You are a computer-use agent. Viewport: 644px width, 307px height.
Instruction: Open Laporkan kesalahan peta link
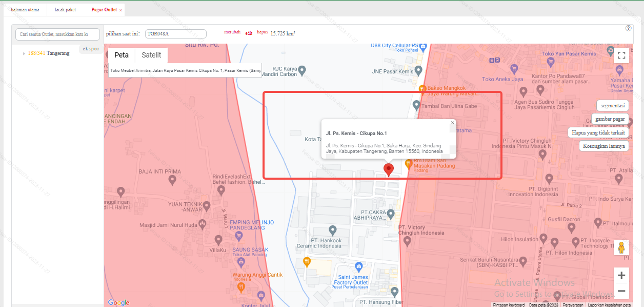point(609,304)
